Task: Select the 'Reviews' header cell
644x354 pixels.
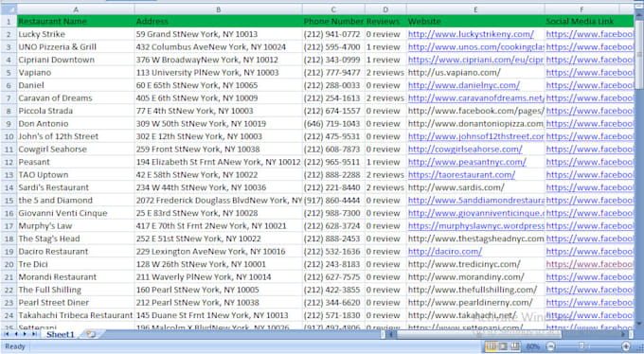Action: [x=385, y=22]
